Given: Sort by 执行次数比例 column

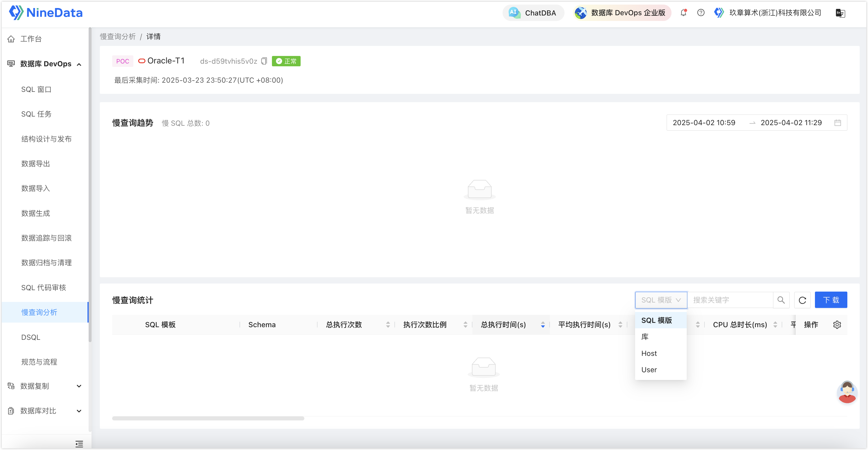Looking at the screenshot, I should pos(465,325).
